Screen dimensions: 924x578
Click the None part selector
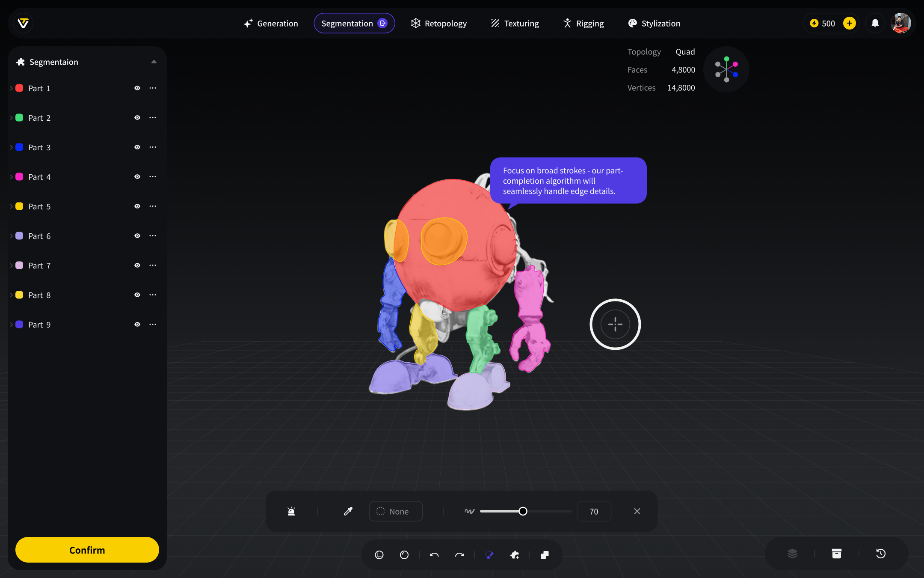396,511
